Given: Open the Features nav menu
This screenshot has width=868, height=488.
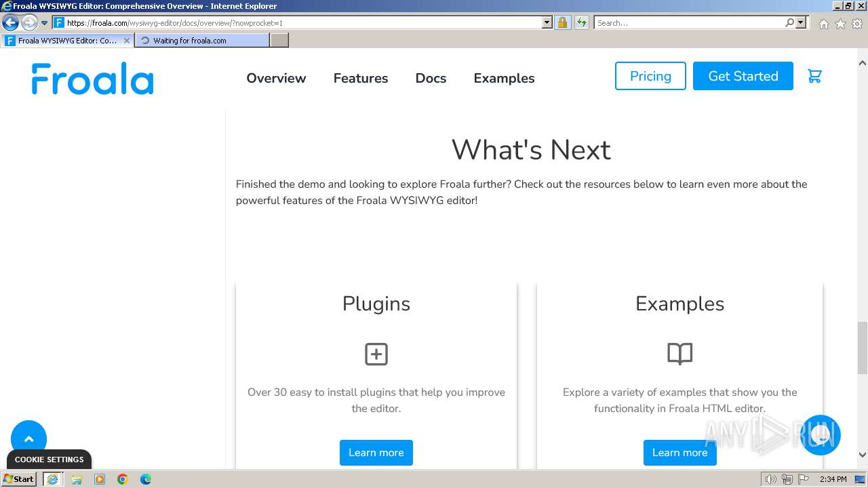Looking at the screenshot, I should [361, 78].
